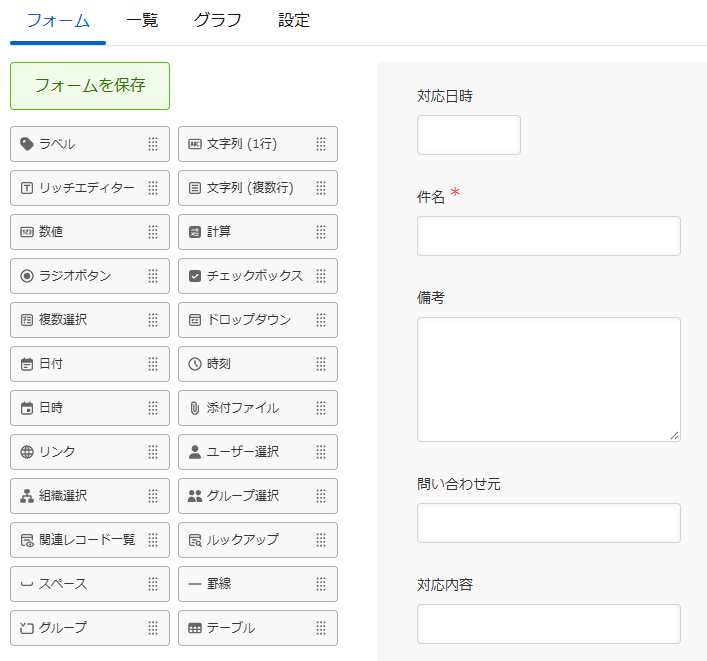
Task: Grab the グループ選択 drag handle
Action: point(321,496)
